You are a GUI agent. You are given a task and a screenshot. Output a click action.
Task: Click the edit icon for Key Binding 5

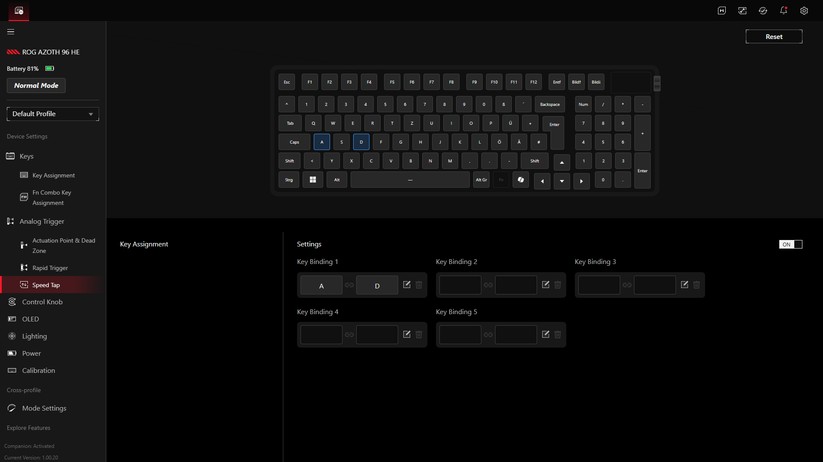(546, 334)
